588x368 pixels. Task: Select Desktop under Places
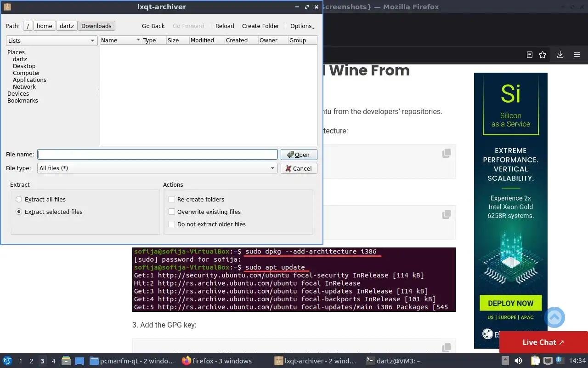pos(24,66)
